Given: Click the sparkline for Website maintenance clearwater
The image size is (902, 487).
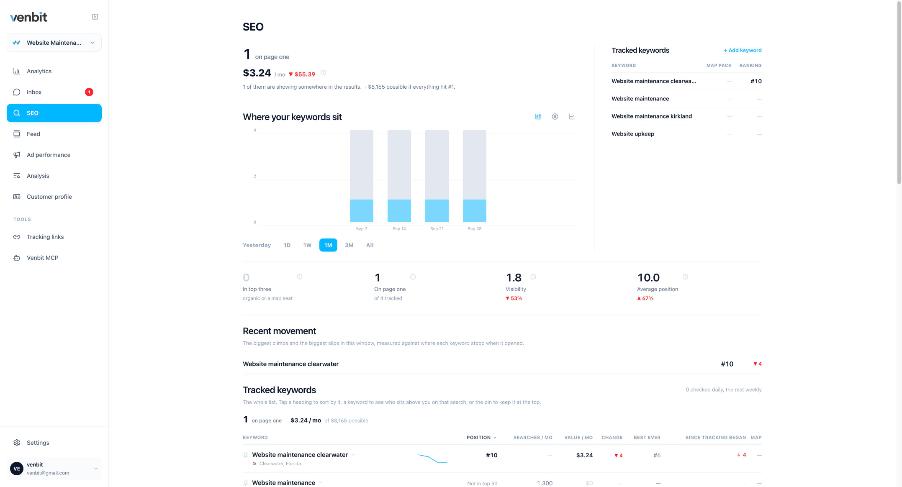Looking at the screenshot, I should (433, 458).
